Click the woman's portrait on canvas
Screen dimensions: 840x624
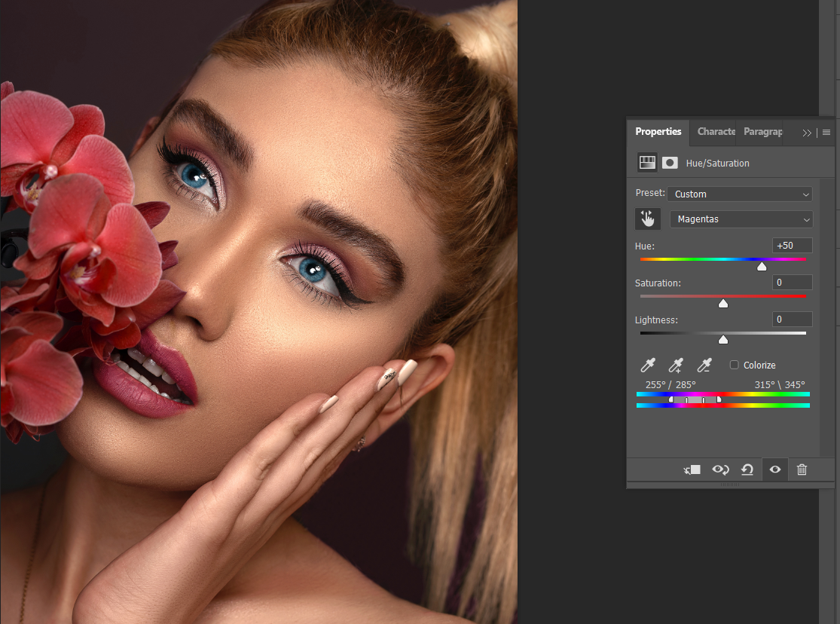(258, 312)
